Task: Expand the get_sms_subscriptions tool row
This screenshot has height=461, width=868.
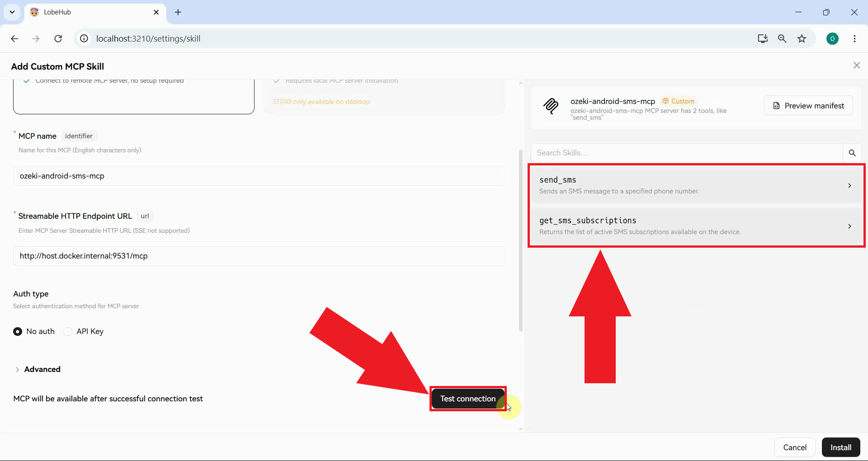Action: 696,226
